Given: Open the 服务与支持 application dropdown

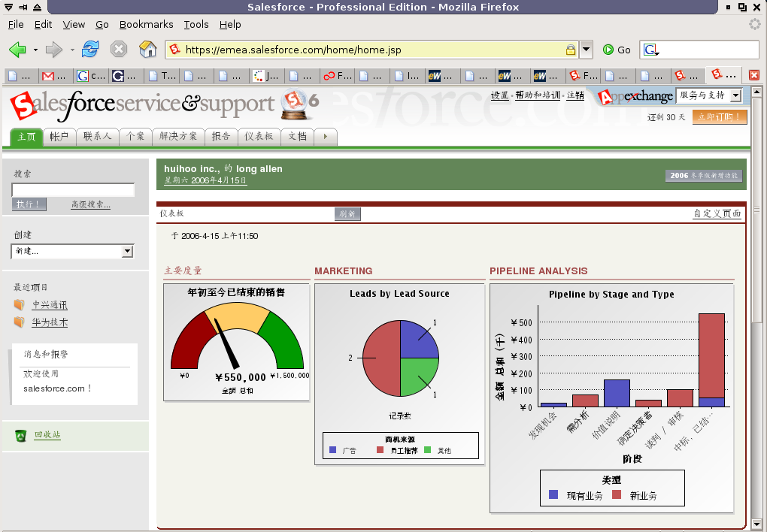Looking at the screenshot, I should coord(709,95).
